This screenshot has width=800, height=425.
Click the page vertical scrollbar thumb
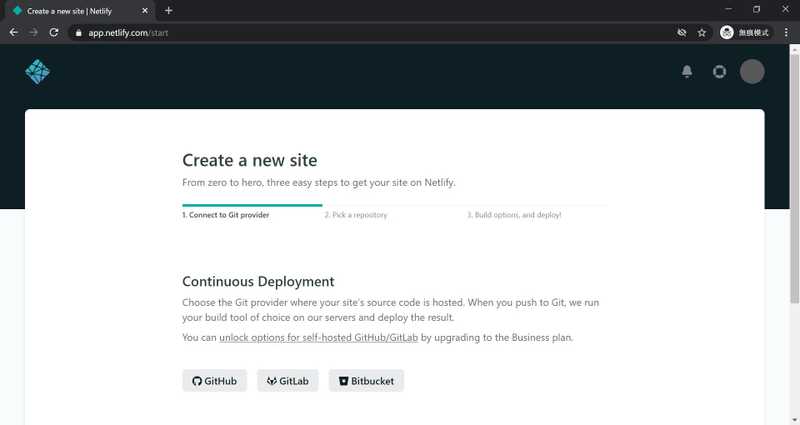click(794, 179)
